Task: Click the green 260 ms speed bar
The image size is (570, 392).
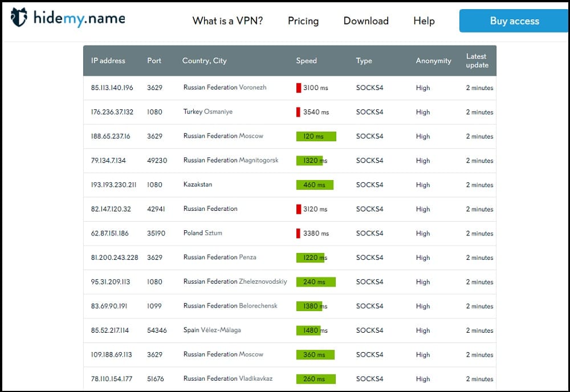Action: point(316,379)
